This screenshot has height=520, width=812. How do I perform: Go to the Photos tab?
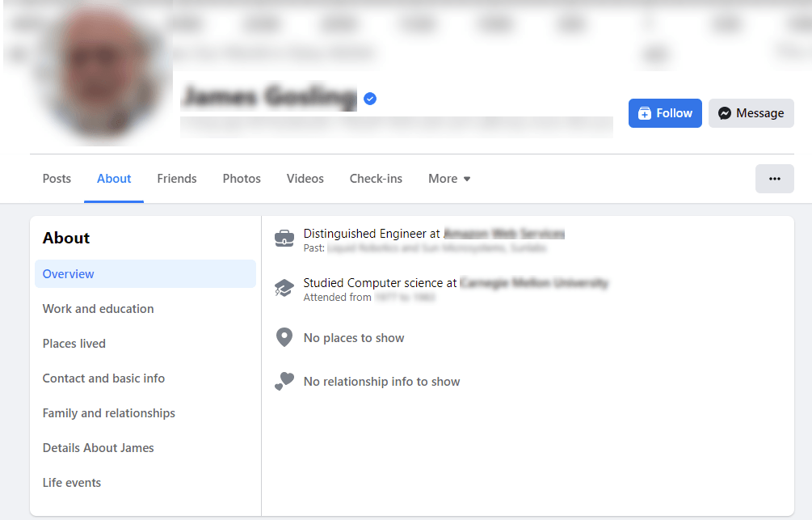(242, 179)
